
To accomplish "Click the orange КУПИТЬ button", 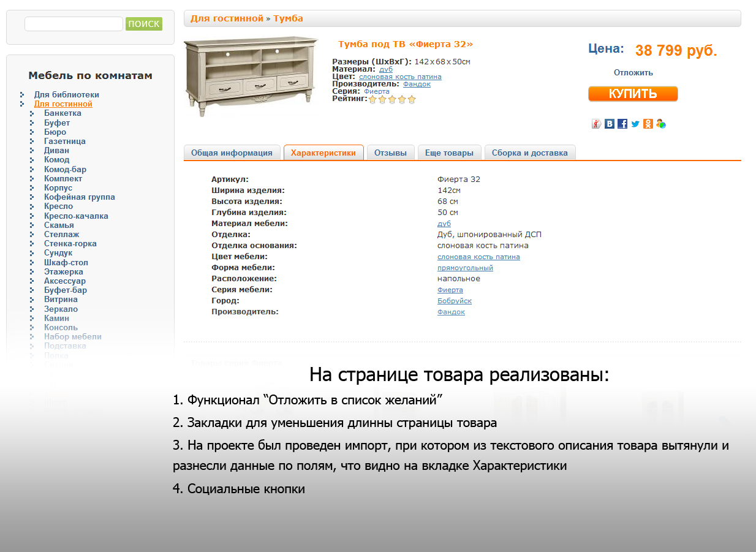I will click(633, 94).
